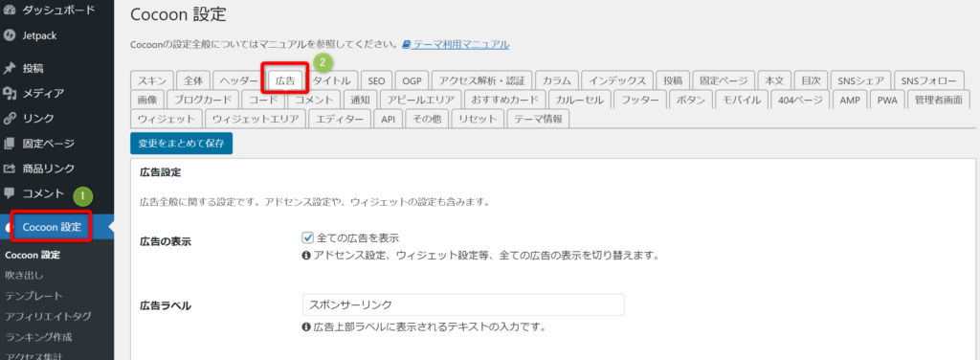Switch to the 管理者画面 tab
980x360 pixels.
click(938, 100)
